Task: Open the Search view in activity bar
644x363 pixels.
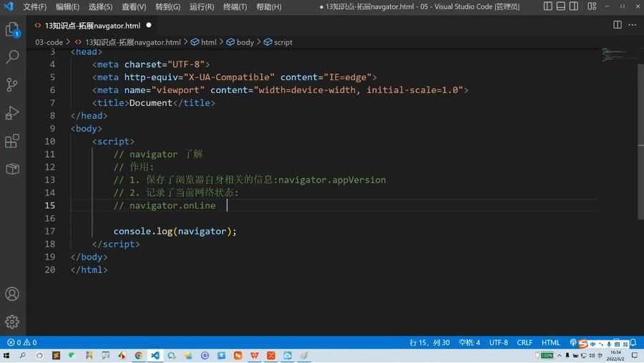Action: (x=12, y=57)
